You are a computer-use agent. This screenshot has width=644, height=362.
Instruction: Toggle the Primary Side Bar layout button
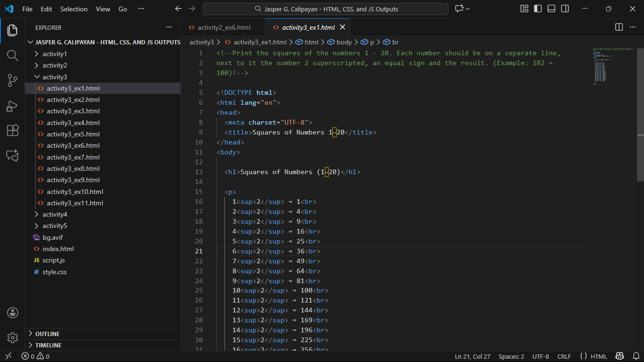537,9
